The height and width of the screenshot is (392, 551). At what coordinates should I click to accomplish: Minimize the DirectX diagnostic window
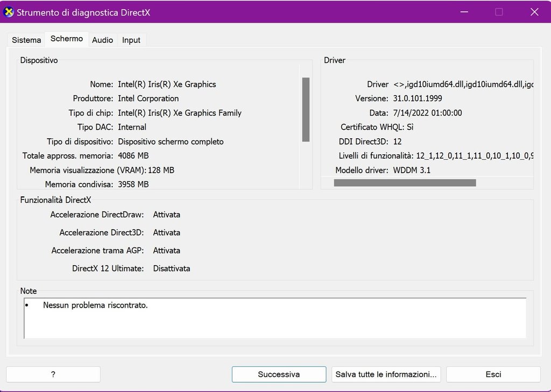tap(464, 12)
